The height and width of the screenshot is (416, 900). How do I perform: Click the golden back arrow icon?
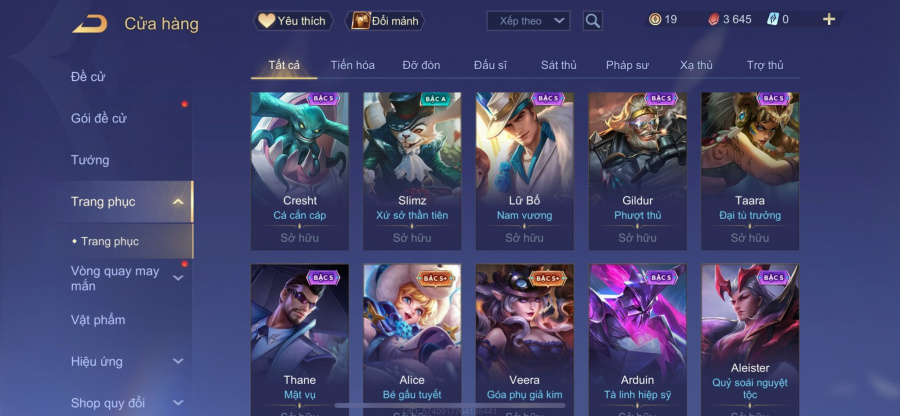click(x=90, y=24)
